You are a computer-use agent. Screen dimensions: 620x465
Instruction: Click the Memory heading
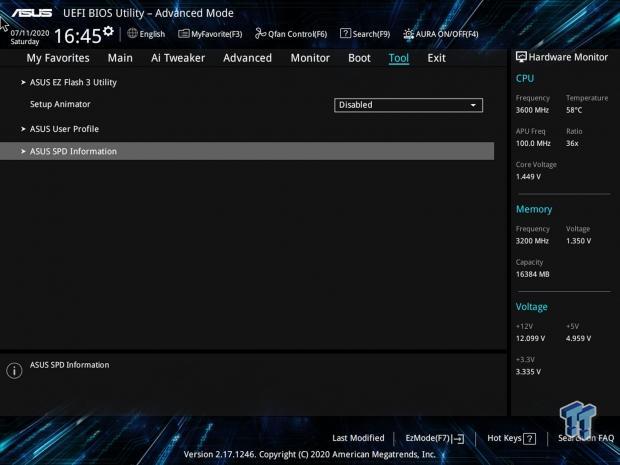(x=534, y=209)
